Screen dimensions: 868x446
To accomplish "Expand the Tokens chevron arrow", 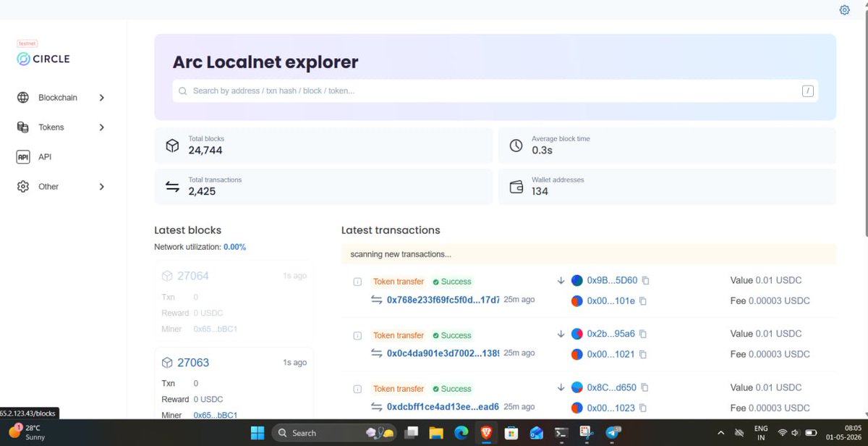I will coord(101,127).
